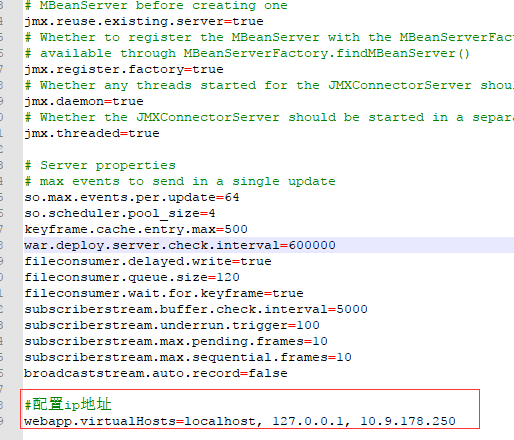Click the line so.scheduler.pool_size=4
The height and width of the screenshot is (440, 514).
coord(120,213)
